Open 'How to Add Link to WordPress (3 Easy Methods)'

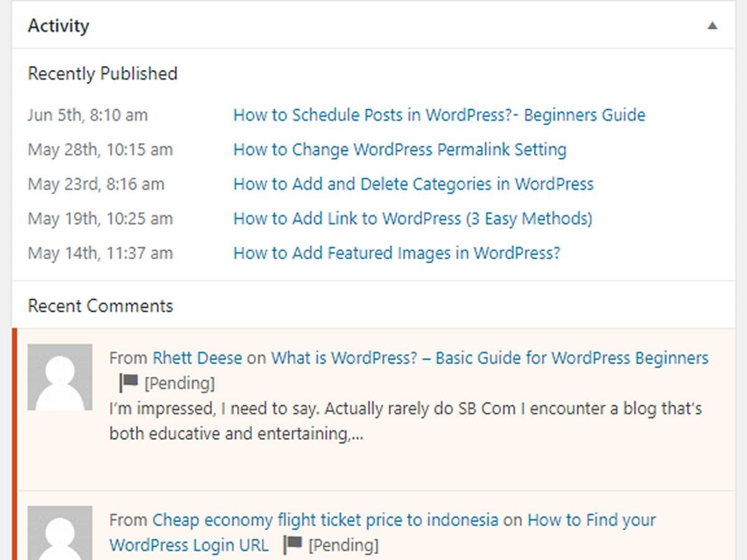[x=413, y=219]
